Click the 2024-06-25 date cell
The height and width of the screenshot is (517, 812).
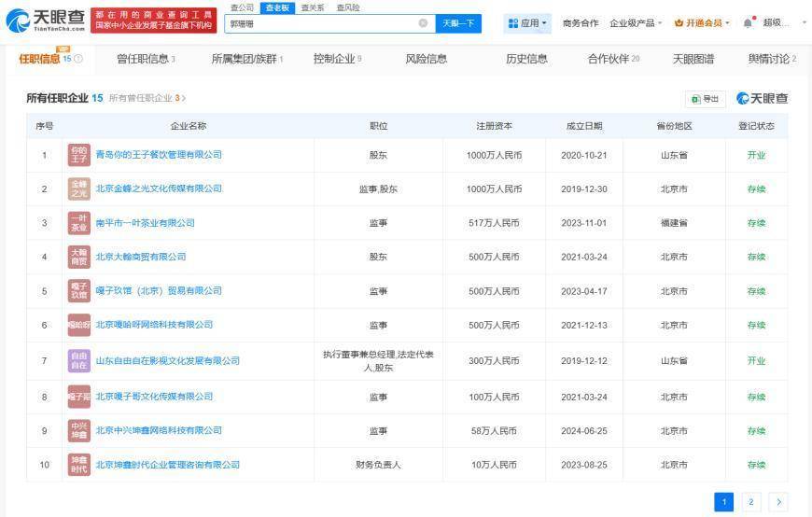[584, 430]
